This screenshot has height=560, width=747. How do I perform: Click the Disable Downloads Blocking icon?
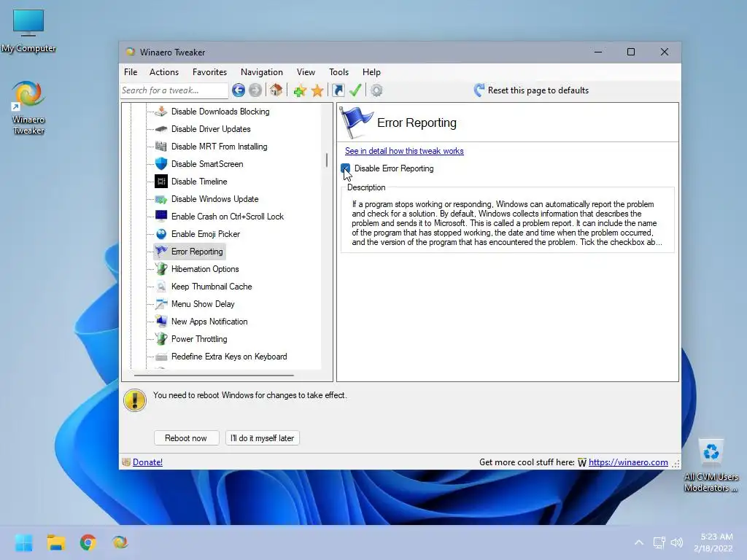161,112
